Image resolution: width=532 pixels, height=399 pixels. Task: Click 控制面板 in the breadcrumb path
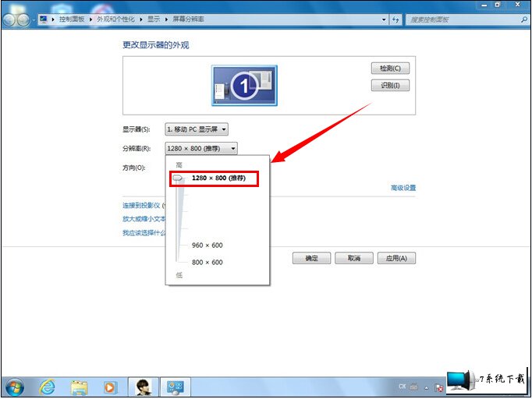73,19
